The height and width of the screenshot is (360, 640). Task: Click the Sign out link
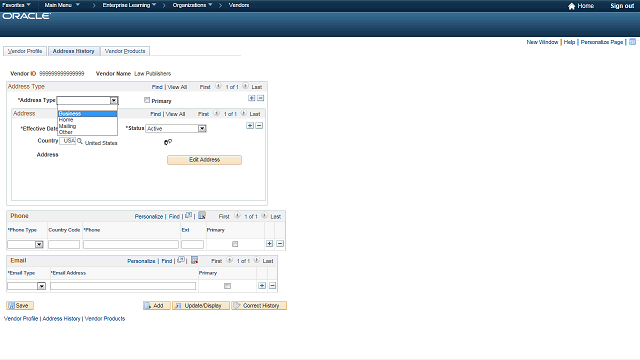coord(622,6)
